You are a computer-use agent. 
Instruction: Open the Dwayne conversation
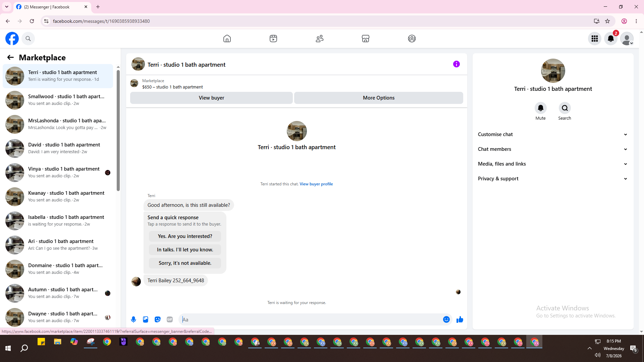[x=58, y=317]
